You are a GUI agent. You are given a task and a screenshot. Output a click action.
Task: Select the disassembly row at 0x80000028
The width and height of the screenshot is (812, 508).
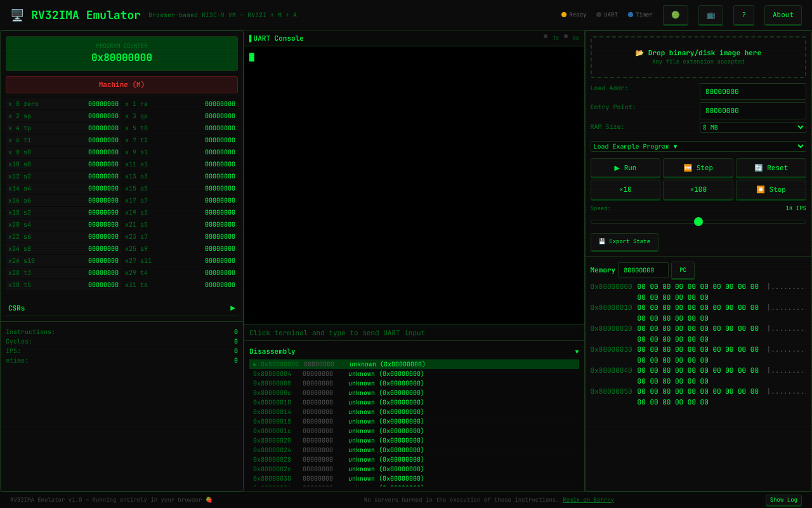click(414, 460)
